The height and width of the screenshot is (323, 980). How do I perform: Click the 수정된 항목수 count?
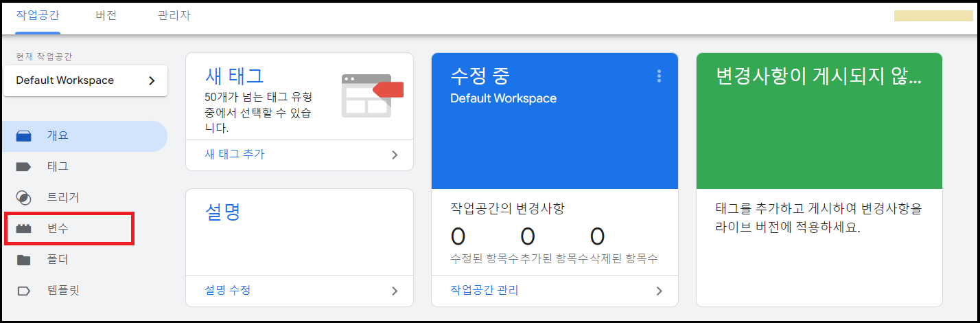click(458, 237)
